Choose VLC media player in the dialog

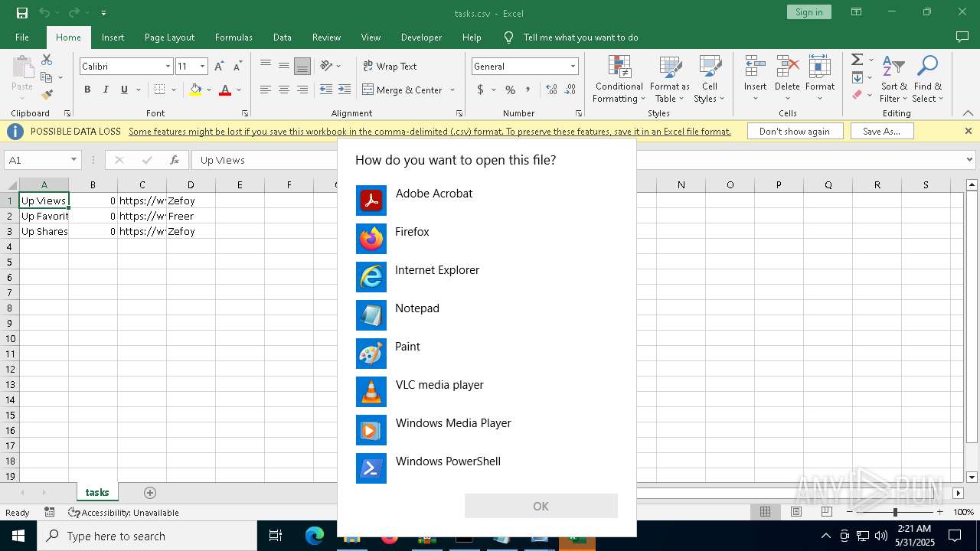point(487,392)
